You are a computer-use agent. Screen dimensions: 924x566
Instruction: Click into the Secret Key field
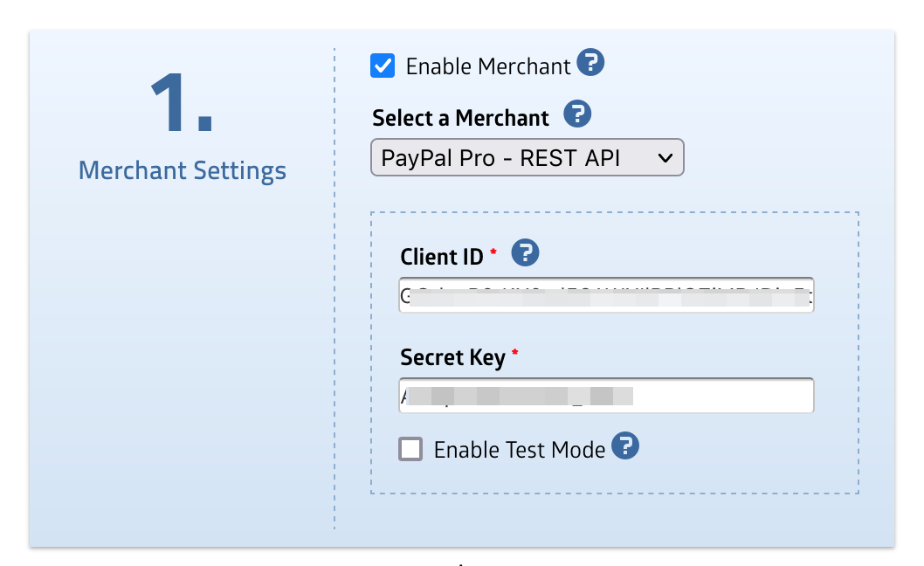[x=606, y=396]
